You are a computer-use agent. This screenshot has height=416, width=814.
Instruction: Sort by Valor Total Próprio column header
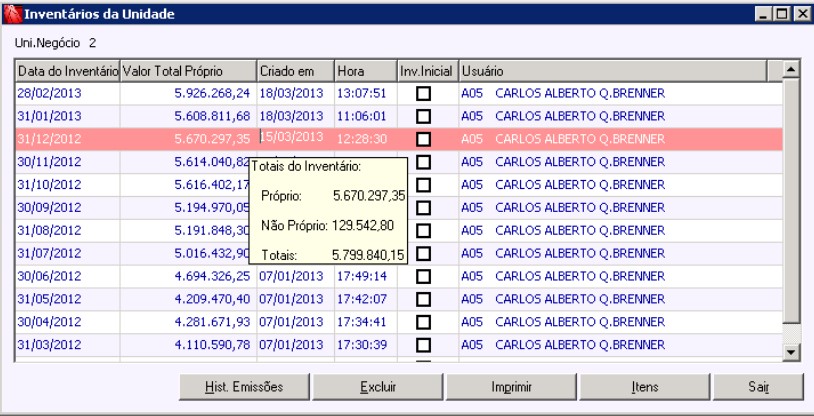(188, 71)
